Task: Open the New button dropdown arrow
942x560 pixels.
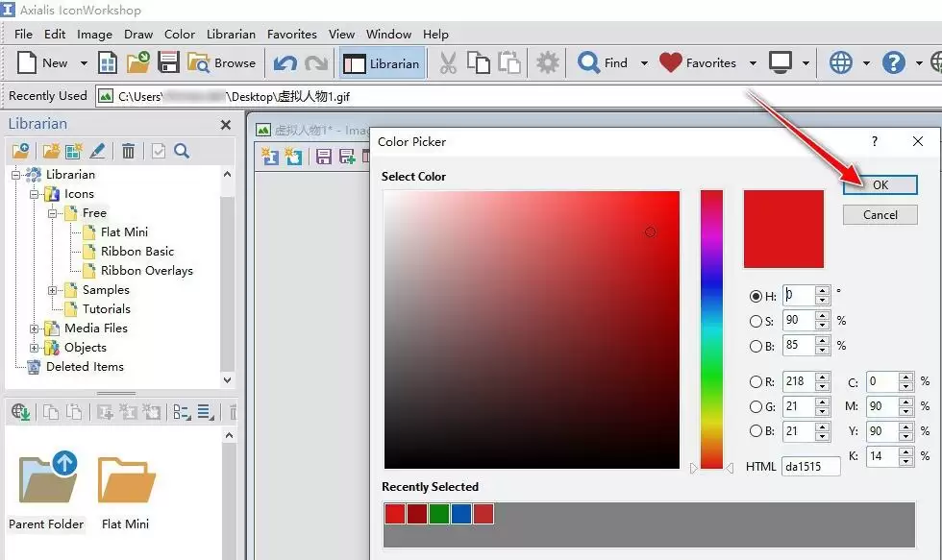Action: pos(84,63)
